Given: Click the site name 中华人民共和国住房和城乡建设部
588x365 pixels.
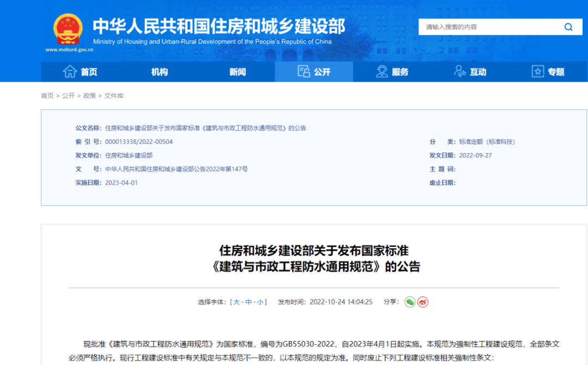Looking at the screenshot, I should click(x=219, y=26).
